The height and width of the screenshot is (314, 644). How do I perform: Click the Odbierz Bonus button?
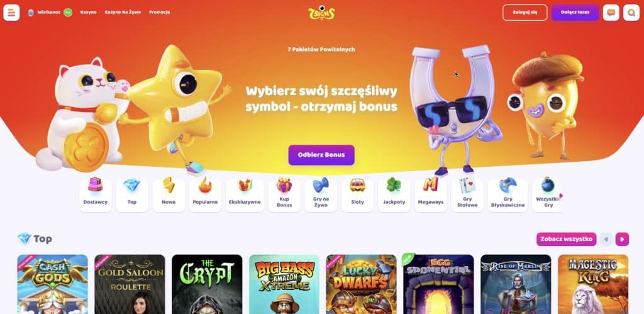pyautogui.click(x=321, y=155)
